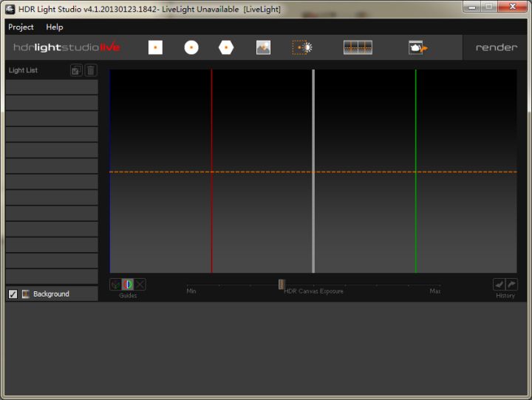Click the HDR Canvas Exposure slider handle
Image resolution: width=532 pixels, height=400 pixels.
282,284
